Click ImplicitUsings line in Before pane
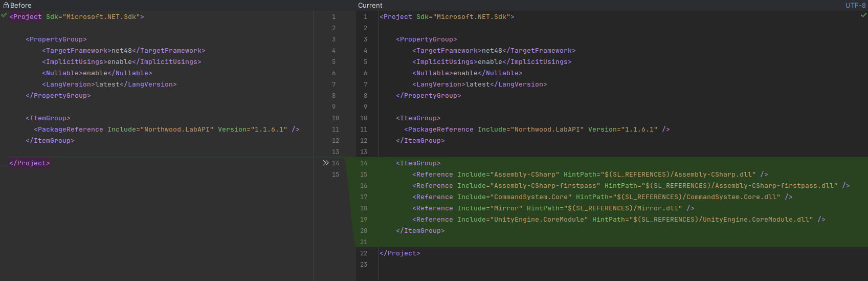Viewport: 868px width, 281px height. tap(122, 62)
